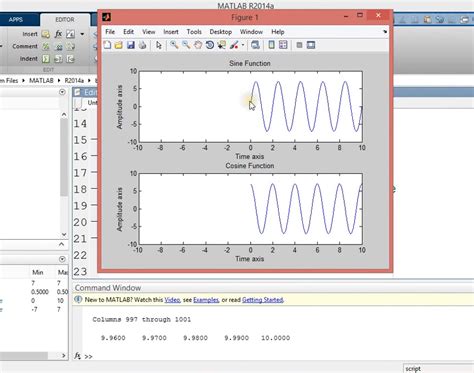The image size is (474, 373).
Task: Print the figure using the printer icon
Action: click(x=142, y=45)
